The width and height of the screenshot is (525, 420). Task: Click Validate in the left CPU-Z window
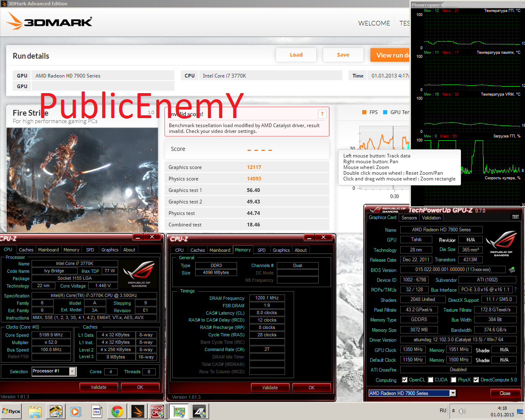click(x=98, y=387)
